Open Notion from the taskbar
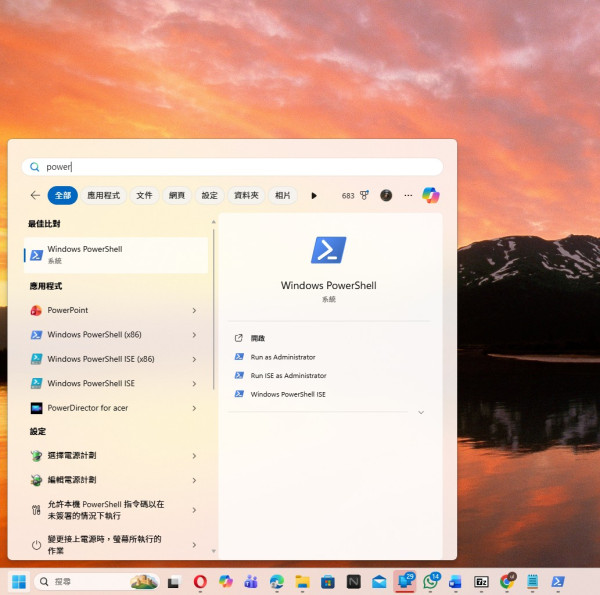 (x=354, y=582)
